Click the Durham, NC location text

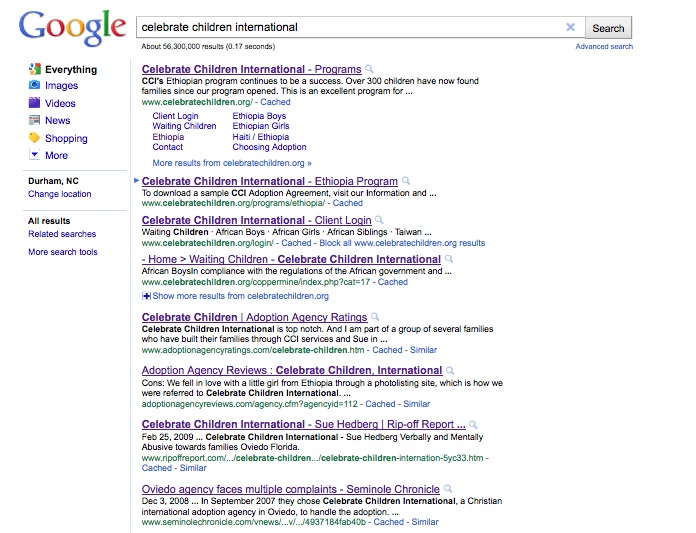coord(53,181)
